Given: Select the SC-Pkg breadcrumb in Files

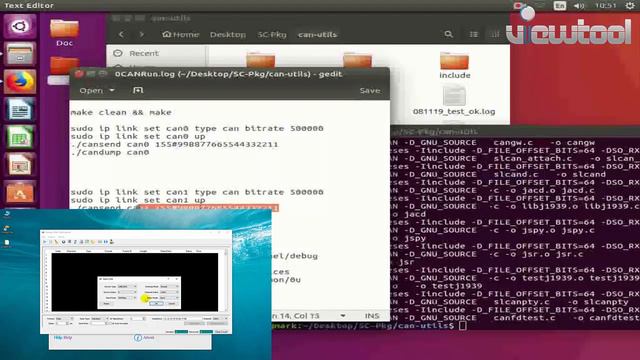Looking at the screenshot, I should click(272, 35).
